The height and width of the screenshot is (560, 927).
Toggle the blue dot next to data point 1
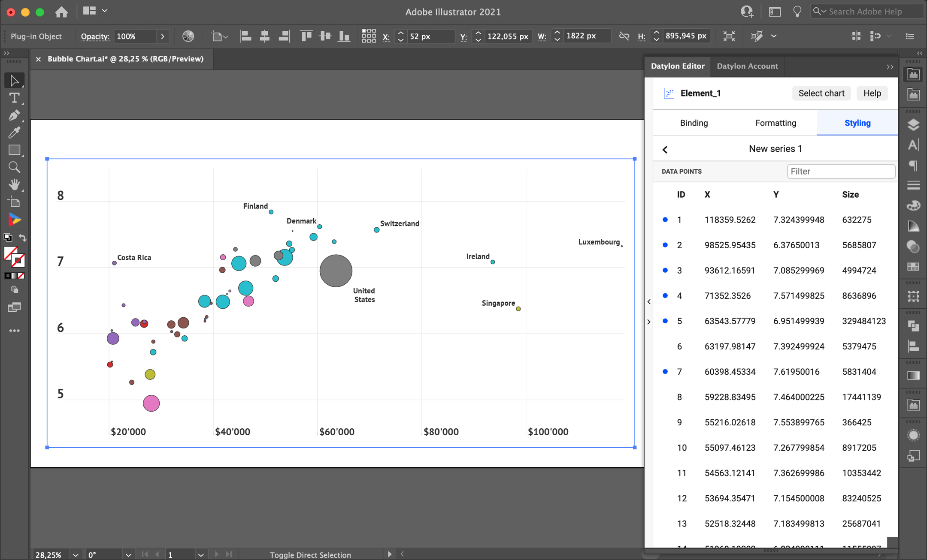click(x=664, y=219)
